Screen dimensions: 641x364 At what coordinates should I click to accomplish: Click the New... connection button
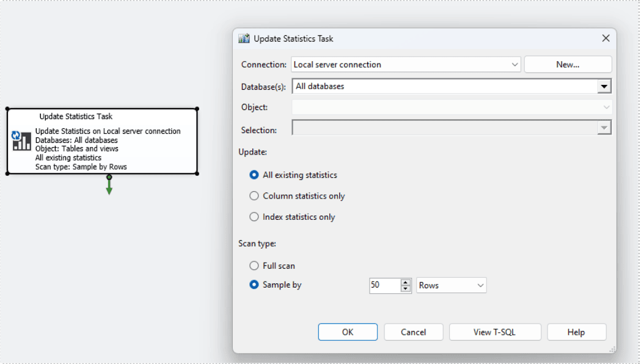tap(568, 65)
